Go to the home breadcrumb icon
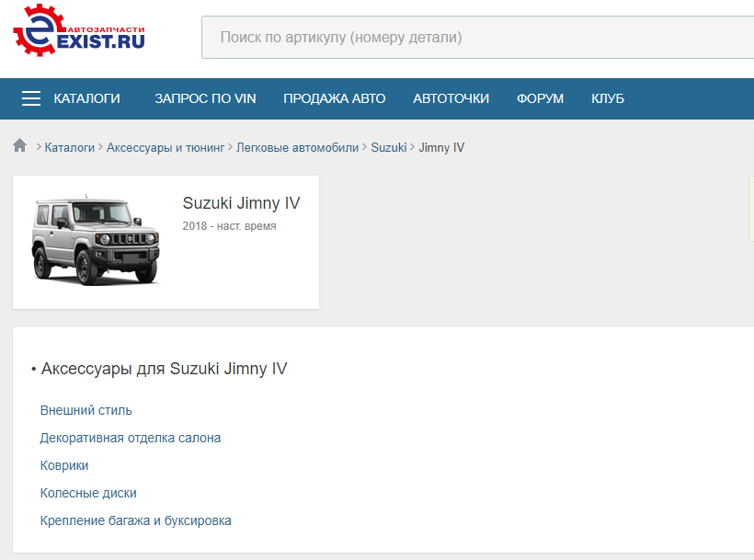This screenshot has height=560, width=754. pos(19,146)
